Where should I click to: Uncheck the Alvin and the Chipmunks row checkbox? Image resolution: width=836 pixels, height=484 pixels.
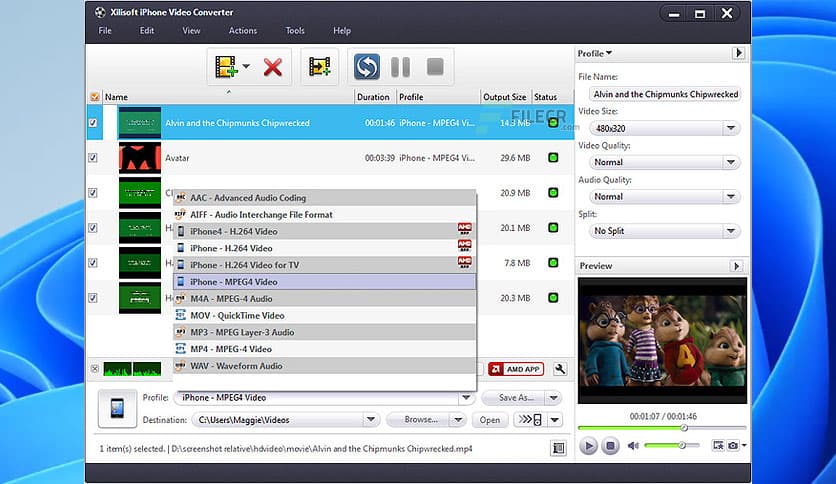(x=93, y=123)
